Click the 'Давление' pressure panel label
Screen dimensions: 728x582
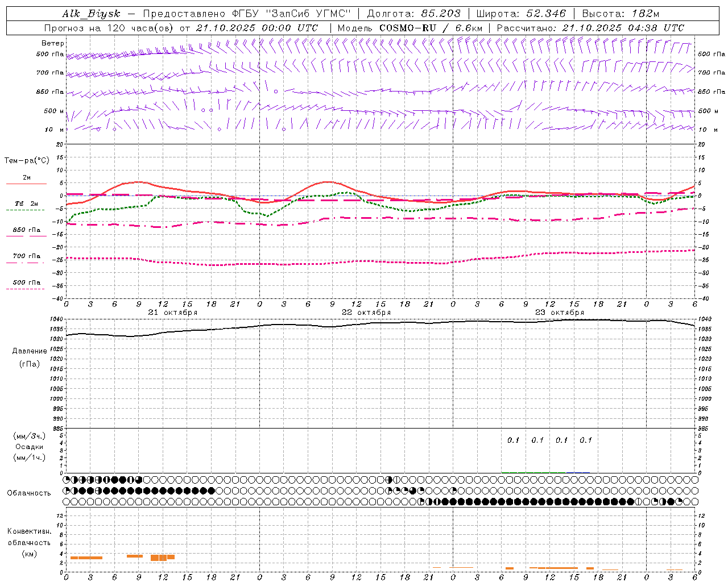click(30, 351)
